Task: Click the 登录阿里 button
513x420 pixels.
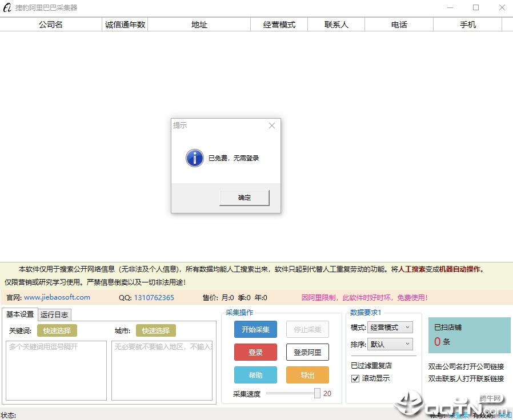Action: point(307,352)
